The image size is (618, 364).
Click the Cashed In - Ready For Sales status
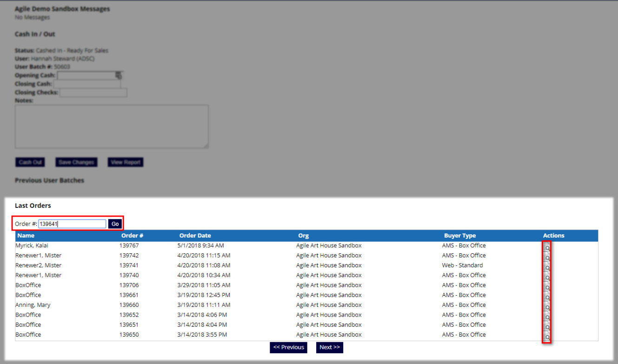pyautogui.click(x=72, y=51)
